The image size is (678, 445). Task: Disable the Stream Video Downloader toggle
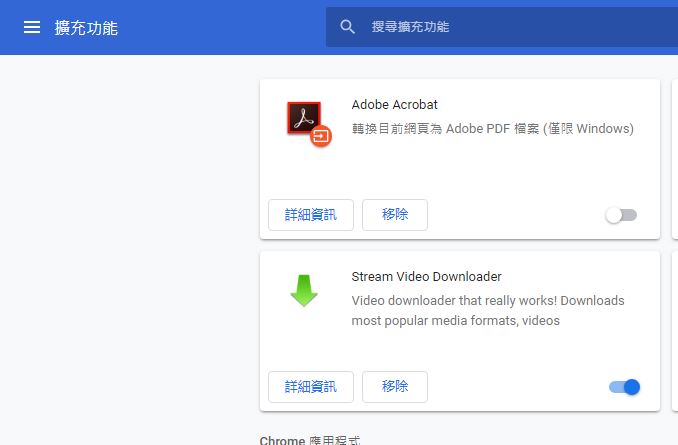click(624, 387)
